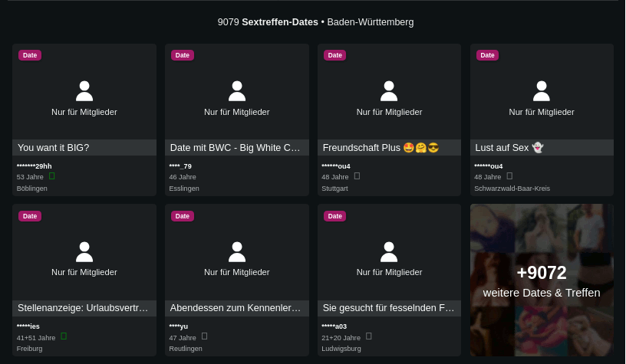Screen dimensions: 626x364
Task: Click the '+9072 weitere Dates & Treffen' tile
Action: point(542,280)
